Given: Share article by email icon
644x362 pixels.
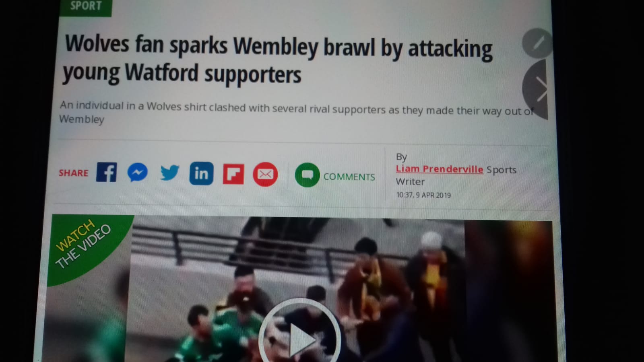Looking at the screenshot, I should tap(265, 174).
